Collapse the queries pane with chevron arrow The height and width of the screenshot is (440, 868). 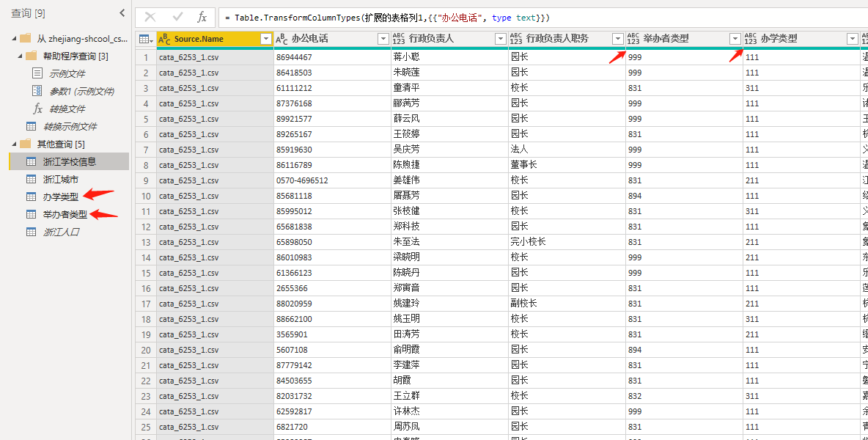[x=122, y=13]
